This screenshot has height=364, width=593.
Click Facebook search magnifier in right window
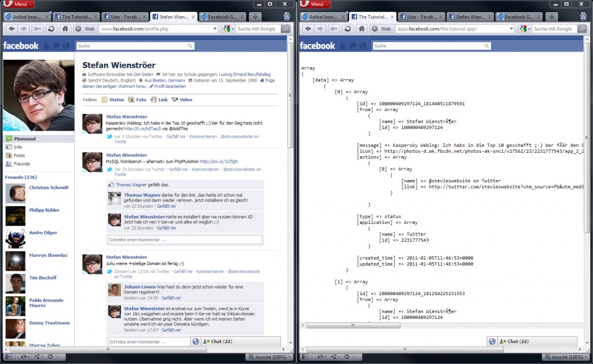[486, 46]
